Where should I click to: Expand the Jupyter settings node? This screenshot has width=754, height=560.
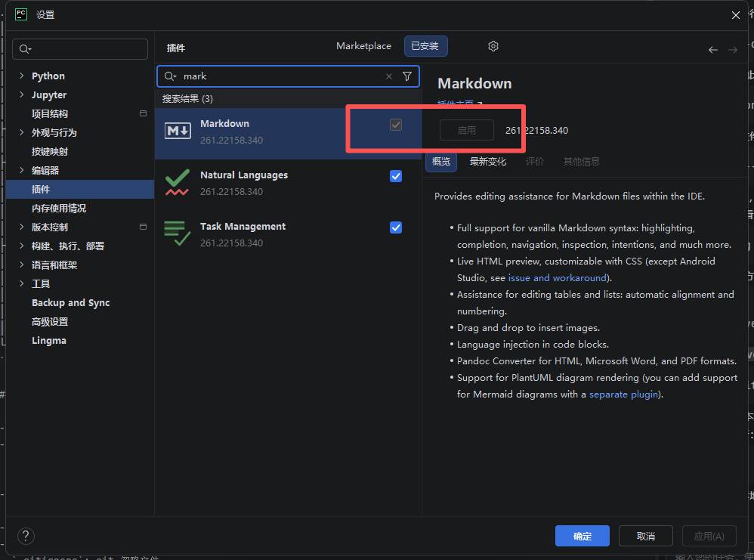22,94
